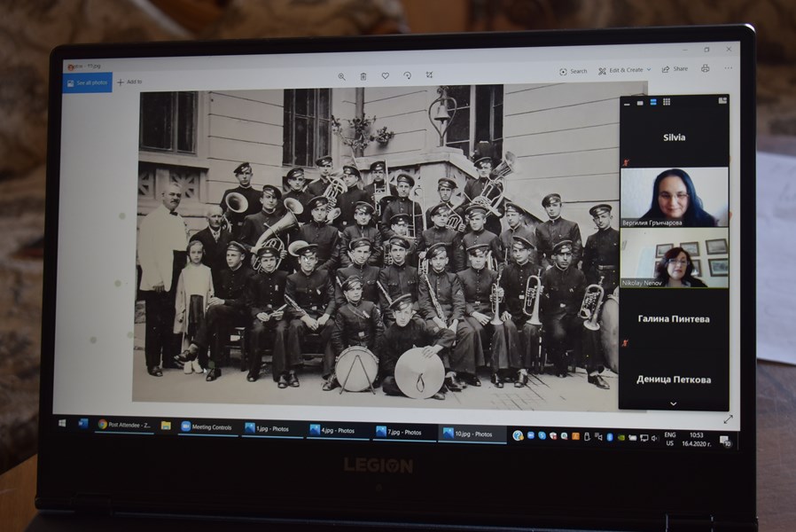Viewport: 796px width, 532px height.
Task: Click the zoom magnifier icon in Photos toolbar
Action: coord(341,76)
